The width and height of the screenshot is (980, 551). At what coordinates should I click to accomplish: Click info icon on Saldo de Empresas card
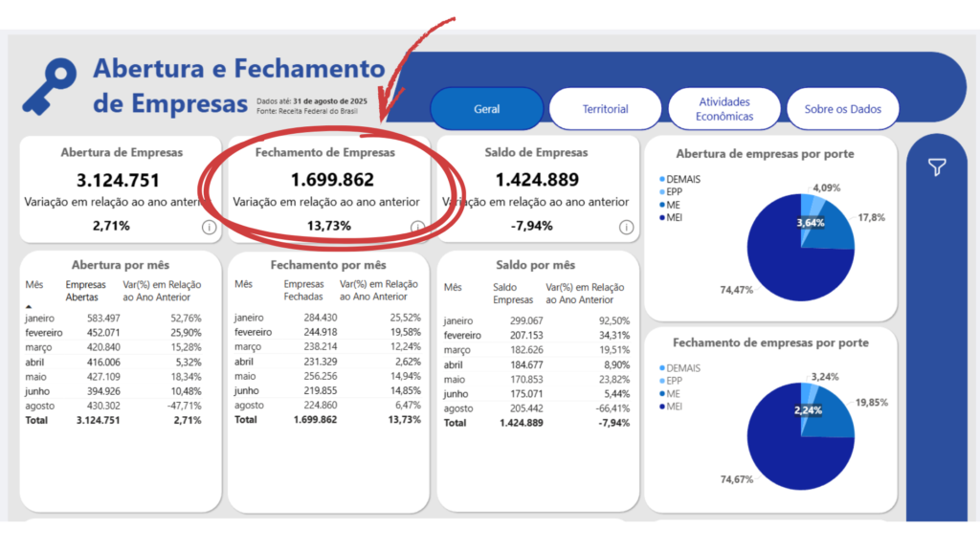626,227
